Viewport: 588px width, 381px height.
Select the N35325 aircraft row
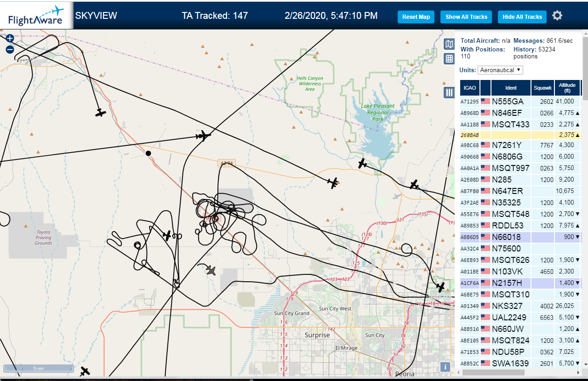pyautogui.click(x=520, y=202)
